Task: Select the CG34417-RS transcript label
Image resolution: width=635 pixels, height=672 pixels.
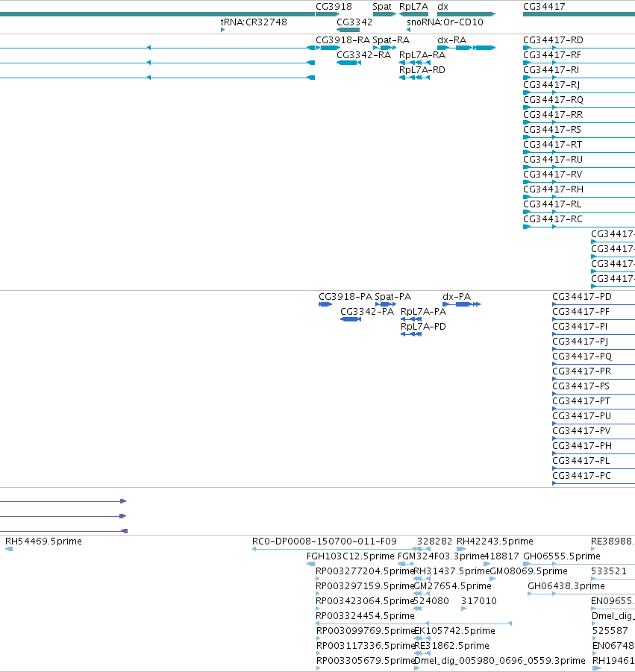Action: [552, 130]
